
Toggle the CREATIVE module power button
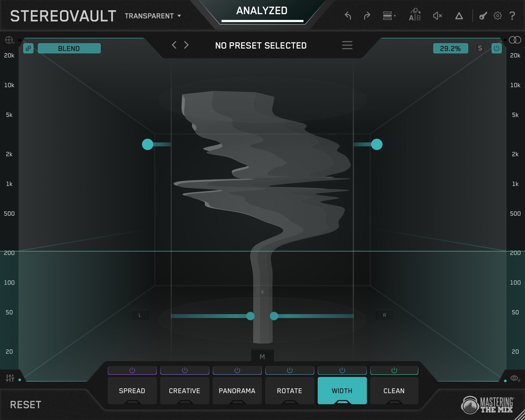185,370
